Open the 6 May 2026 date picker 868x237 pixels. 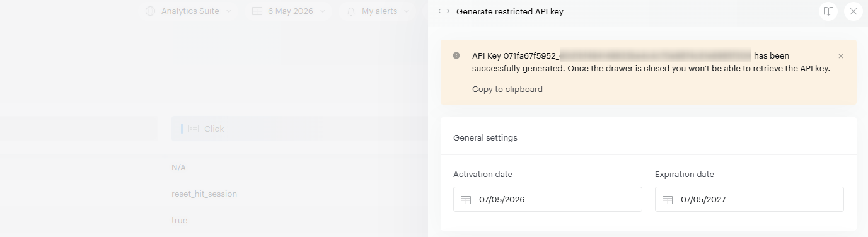[289, 11]
